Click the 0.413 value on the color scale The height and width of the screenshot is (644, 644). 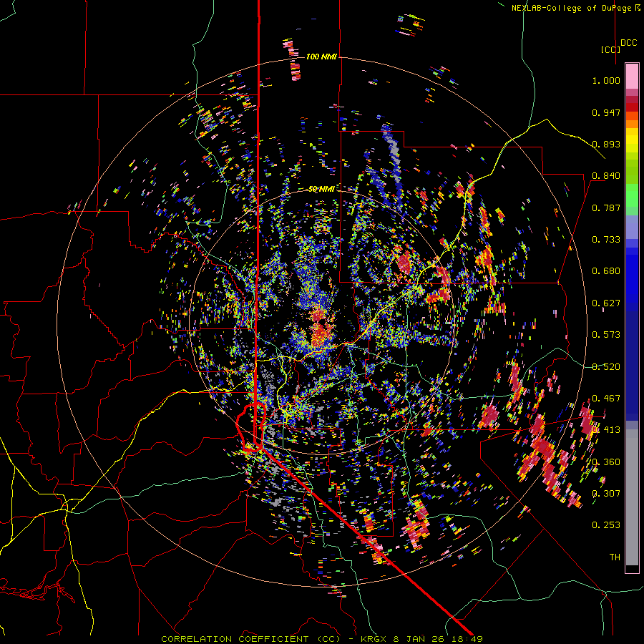(606, 430)
